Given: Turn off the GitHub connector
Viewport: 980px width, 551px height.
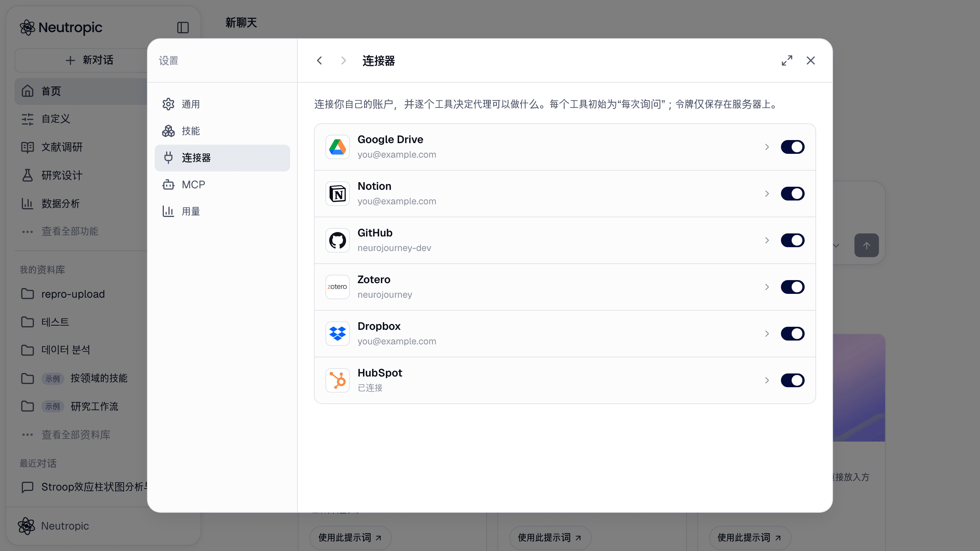Looking at the screenshot, I should coord(792,240).
